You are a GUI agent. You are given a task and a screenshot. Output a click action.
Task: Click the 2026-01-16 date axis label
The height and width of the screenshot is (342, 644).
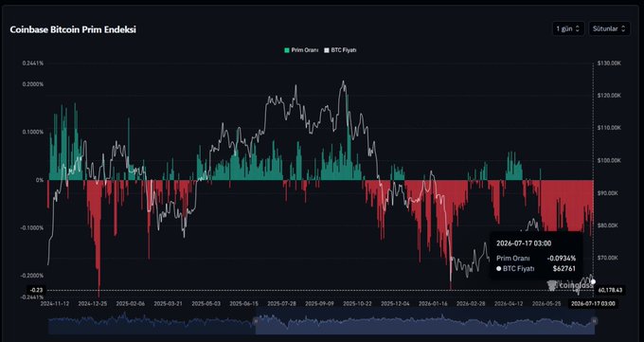(x=433, y=303)
